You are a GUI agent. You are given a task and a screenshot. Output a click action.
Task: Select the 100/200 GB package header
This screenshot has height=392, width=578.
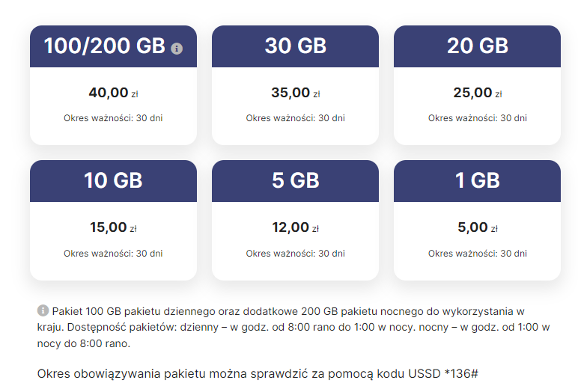[113, 46]
